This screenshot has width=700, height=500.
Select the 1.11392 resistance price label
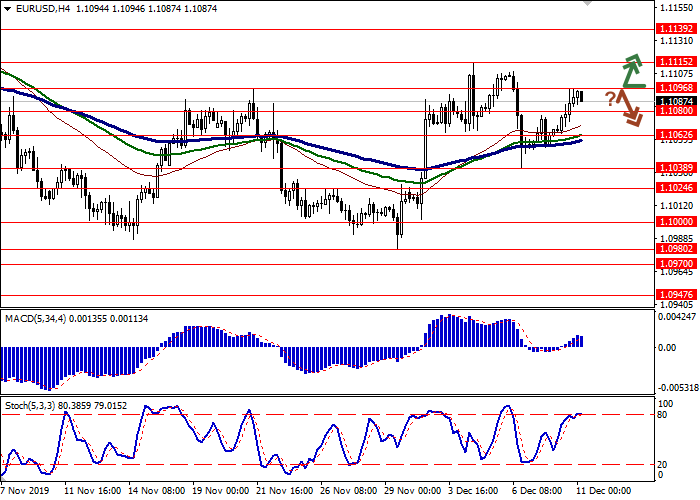pos(676,30)
